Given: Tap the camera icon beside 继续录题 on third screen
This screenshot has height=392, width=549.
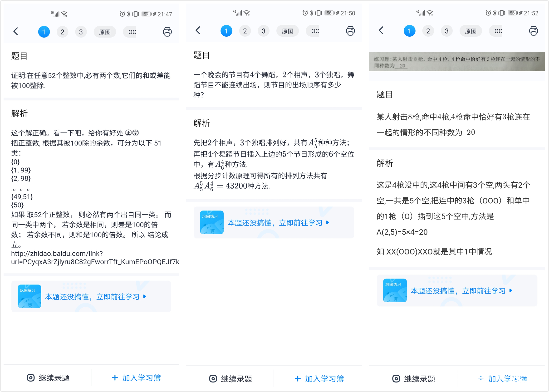Looking at the screenshot, I should (396, 378).
